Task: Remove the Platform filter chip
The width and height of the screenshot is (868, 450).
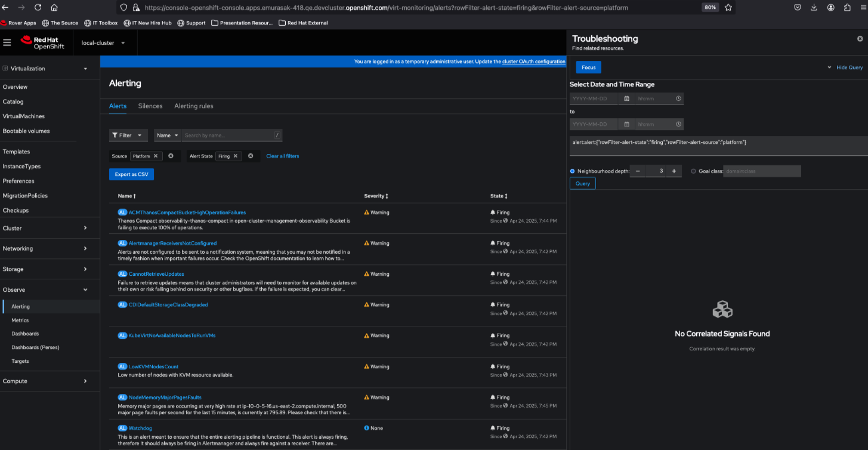Action: tap(156, 156)
